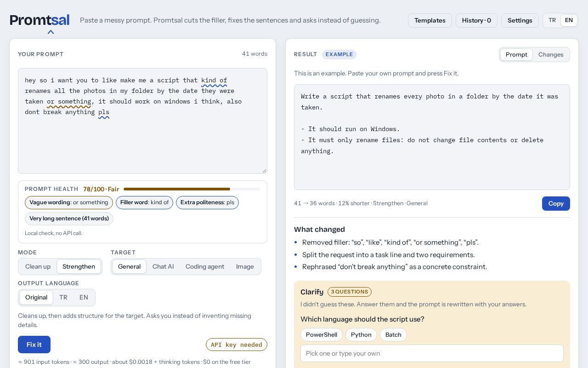
Task: Click the '41 words' counter
Action: (x=254, y=54)
